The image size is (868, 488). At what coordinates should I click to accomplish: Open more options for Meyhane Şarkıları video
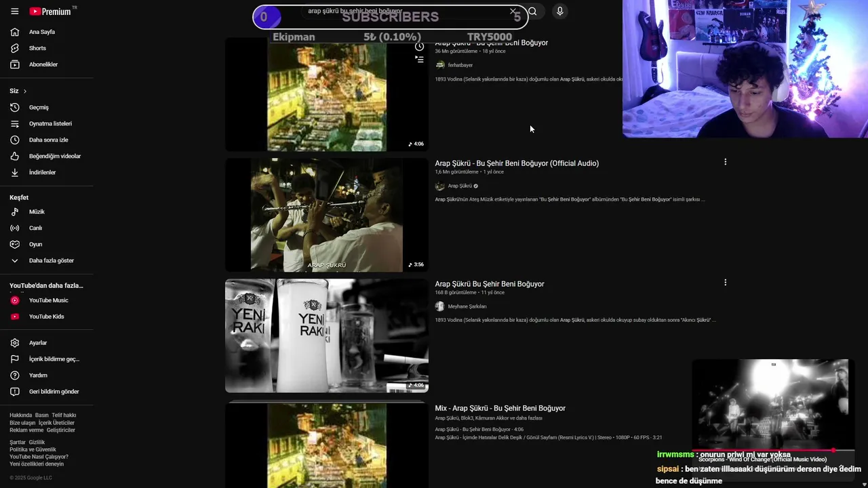[725, 283]
